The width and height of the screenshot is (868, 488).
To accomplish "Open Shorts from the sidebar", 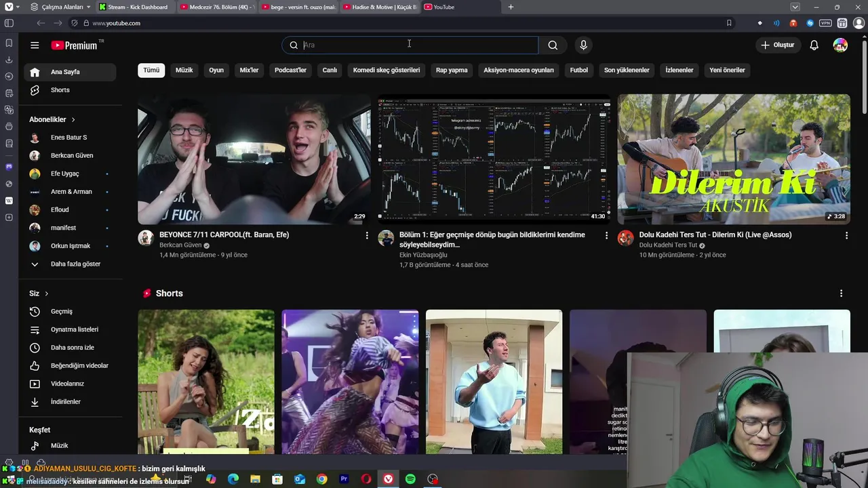I will coord(70,90).
